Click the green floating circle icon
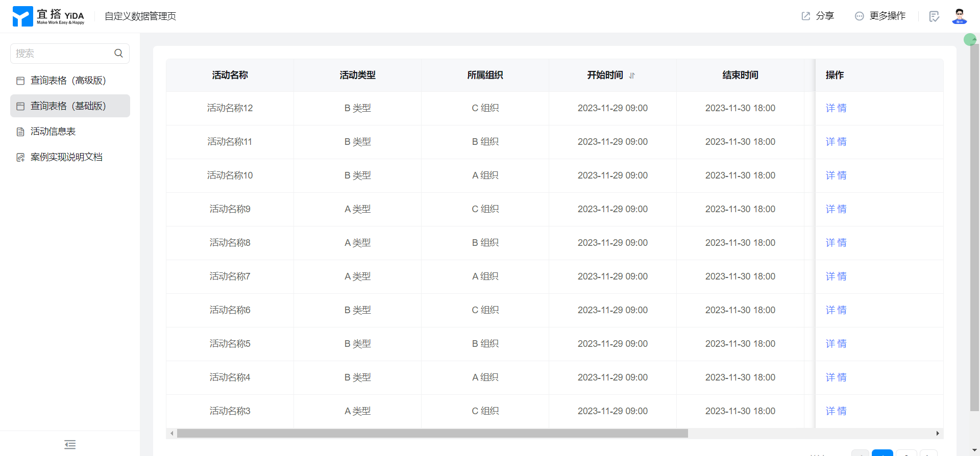This screenshot has height=456, width=980. tap(970, 40)
